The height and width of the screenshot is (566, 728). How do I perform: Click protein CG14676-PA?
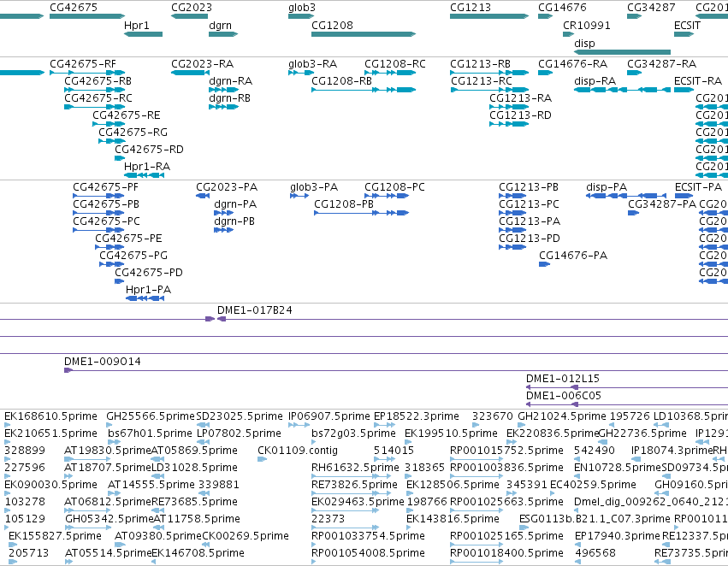(573, 256)
